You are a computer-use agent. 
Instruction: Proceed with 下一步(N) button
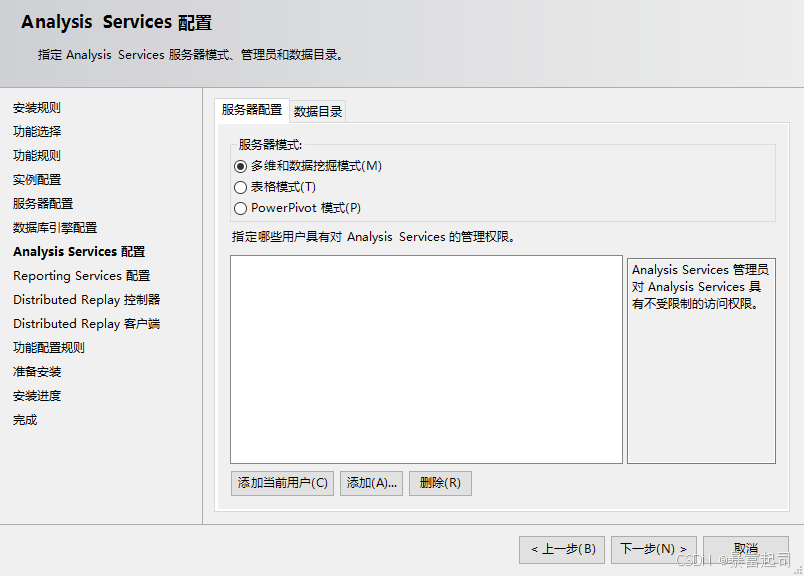pyautogui.click(x=653, y=549)
